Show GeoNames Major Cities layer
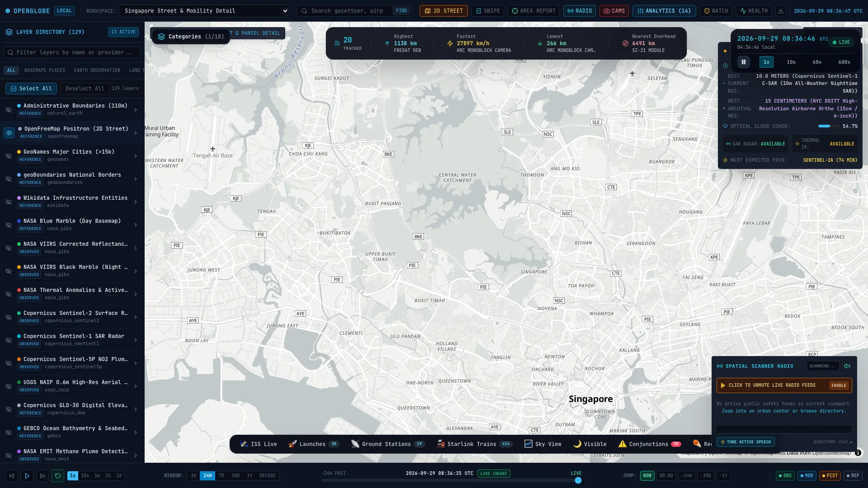Screen dimensions: 868x488 [x=9, y=156]
